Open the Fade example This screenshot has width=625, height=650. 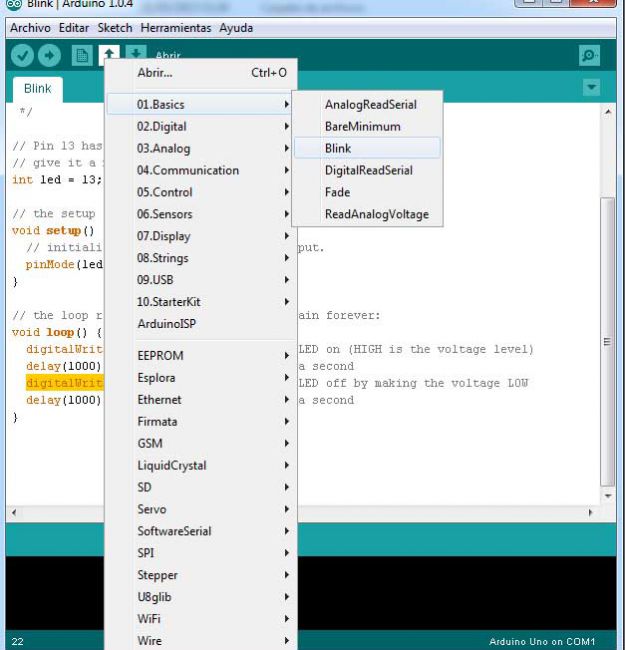(367, 192)
